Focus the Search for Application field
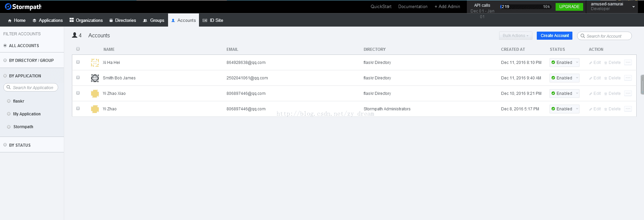Viewport: 644px width, 220px height. [x=31, y=87]
